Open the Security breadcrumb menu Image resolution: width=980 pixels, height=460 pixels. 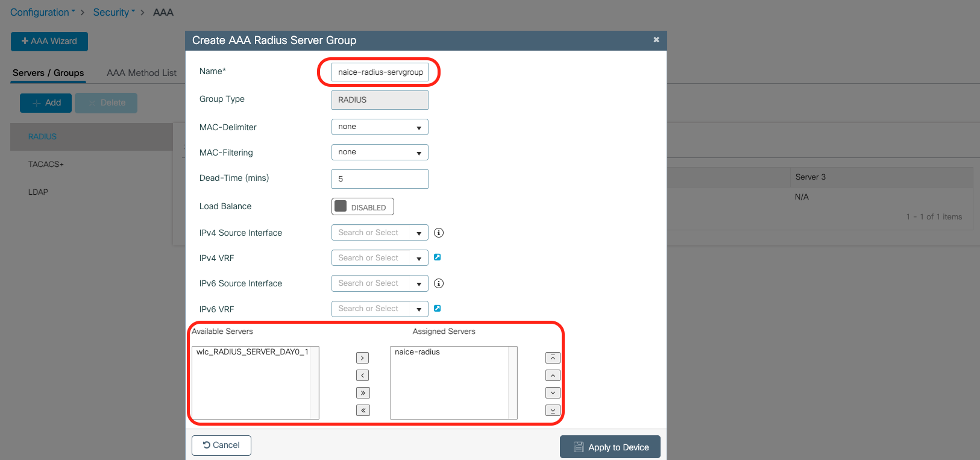pyautogui.click(x=113, y=12)
